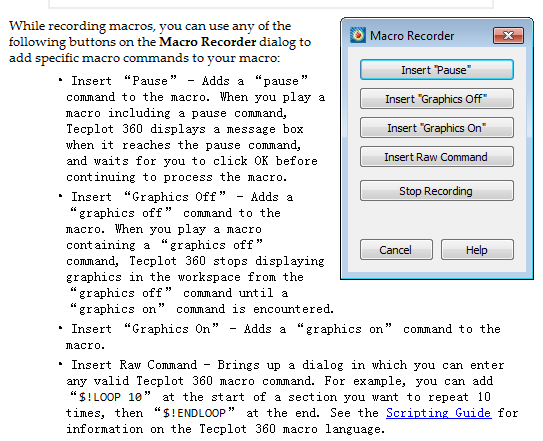
Task: Click the "$!ENDLOOP" code text
Action: tap(195, 413)
